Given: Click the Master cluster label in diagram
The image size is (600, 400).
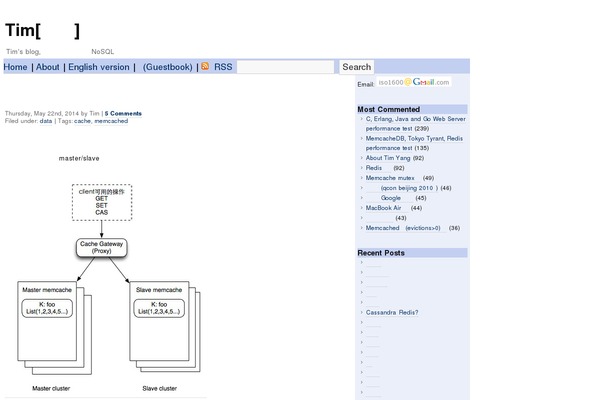Looking at the screenshot, I should tap(51, 388).
